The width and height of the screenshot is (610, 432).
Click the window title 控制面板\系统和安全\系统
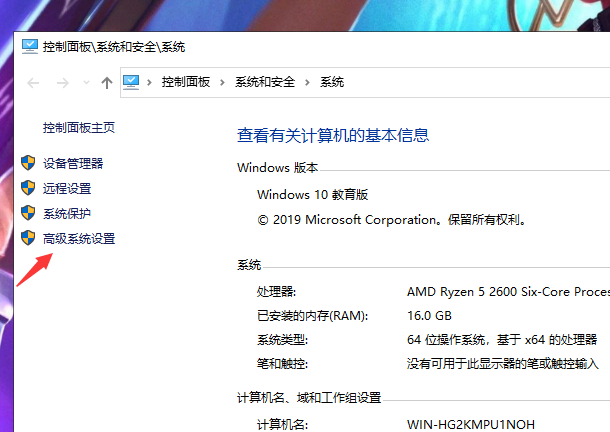[x=114, y=47]
